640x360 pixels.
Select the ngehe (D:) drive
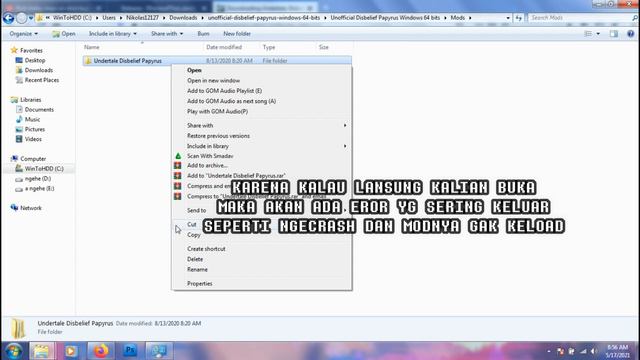(33, 178)
